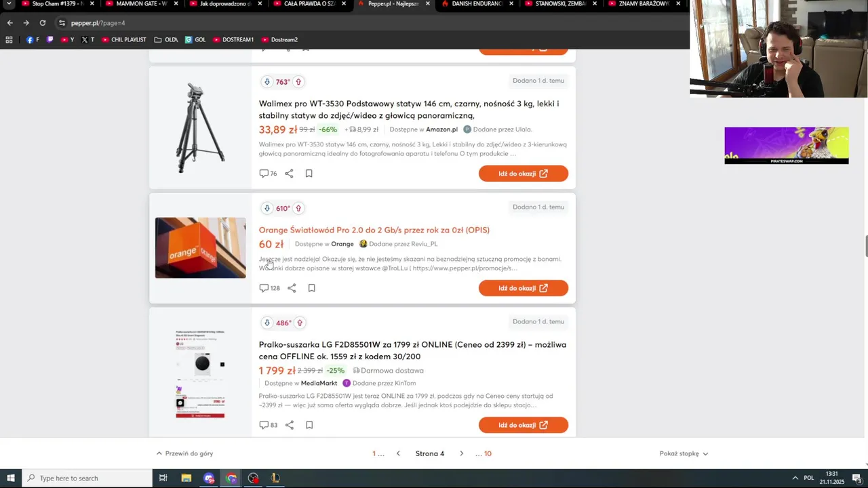The height and width of the screenshot is (488, 868).
Task: Open the Orange sign thumbnail
Action: pyautogui.click(x=200, y=247)
